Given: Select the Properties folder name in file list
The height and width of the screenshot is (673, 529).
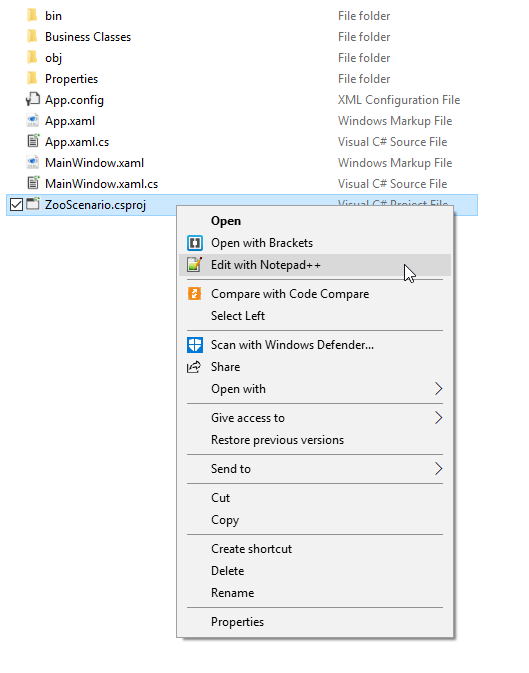Looking at the screenshot, I should coord(71,79).
